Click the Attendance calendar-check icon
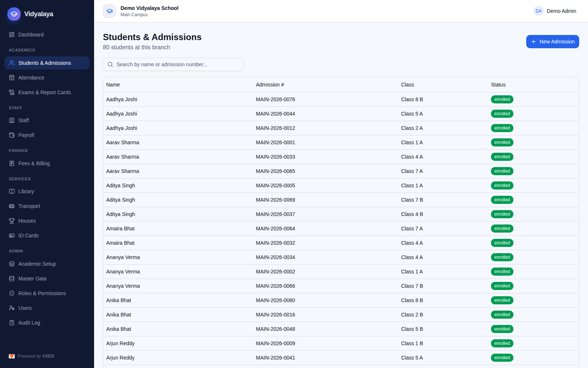 (x=12, y=78)
